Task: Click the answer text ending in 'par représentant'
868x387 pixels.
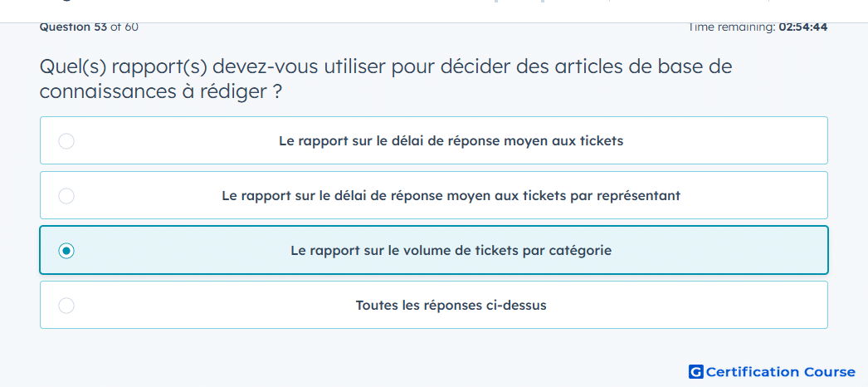Action: coord(451,196)
